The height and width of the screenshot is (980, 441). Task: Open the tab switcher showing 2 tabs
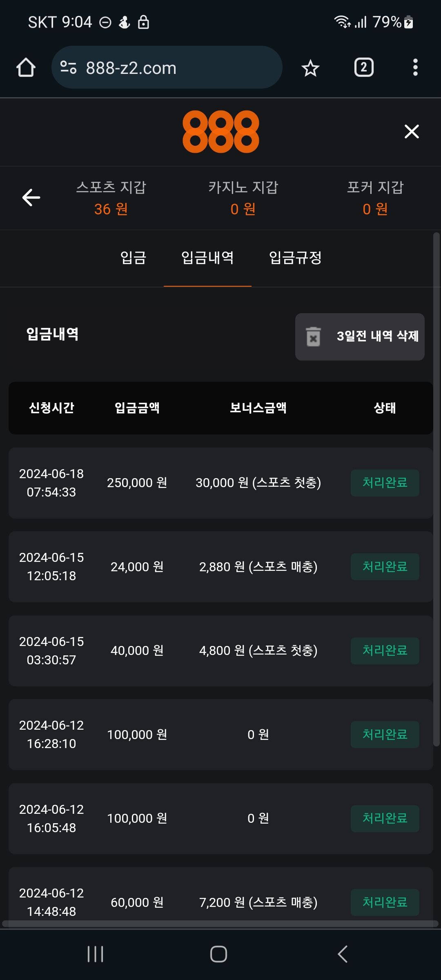click(x=364, y=67)
